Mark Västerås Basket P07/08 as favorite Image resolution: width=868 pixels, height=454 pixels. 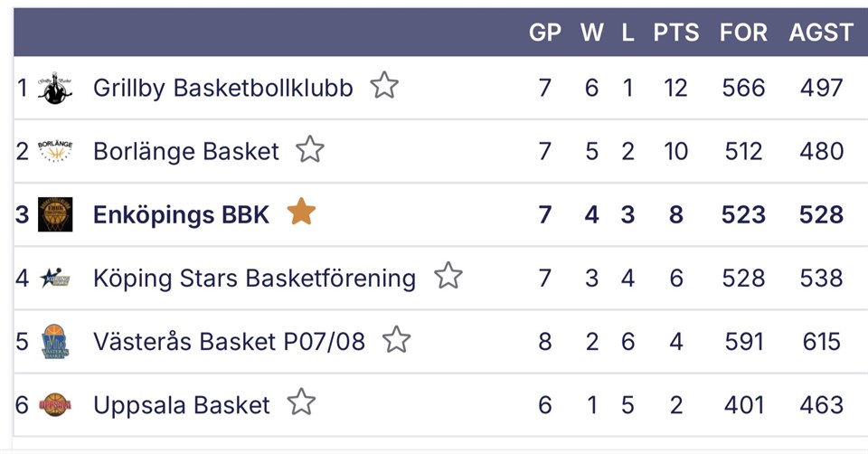click(396, 340)
